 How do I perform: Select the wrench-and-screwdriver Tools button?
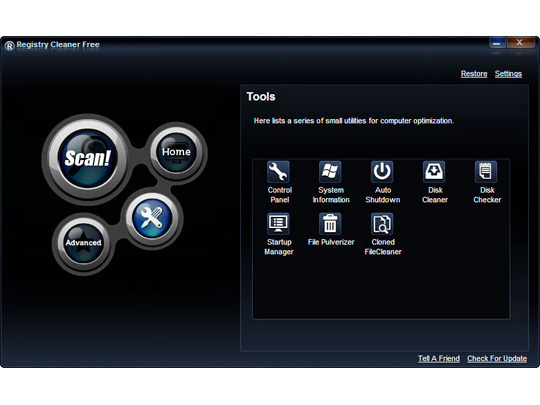152,218
